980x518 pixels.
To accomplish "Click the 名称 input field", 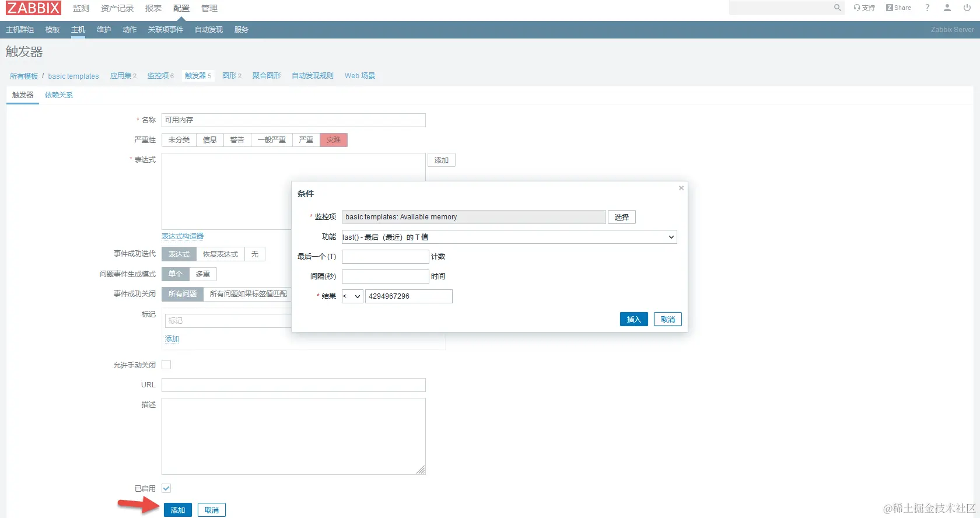I will pos(293,120).
